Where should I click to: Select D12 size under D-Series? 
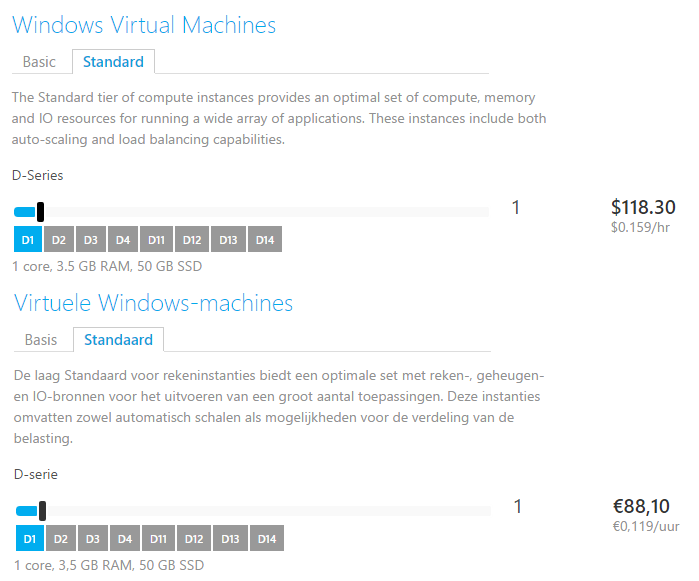pos(192,240)
